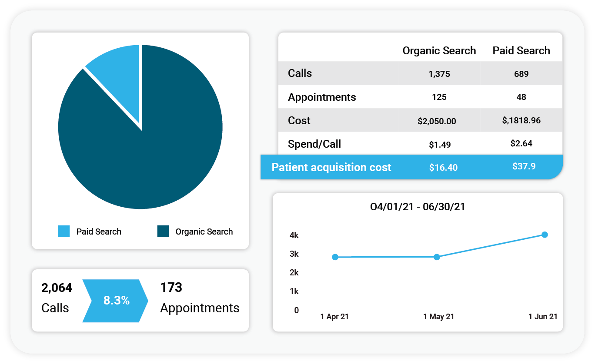Click the Spend/Call row label
The height and width of the screenshot is (364, 595).
tap(314, 144)
